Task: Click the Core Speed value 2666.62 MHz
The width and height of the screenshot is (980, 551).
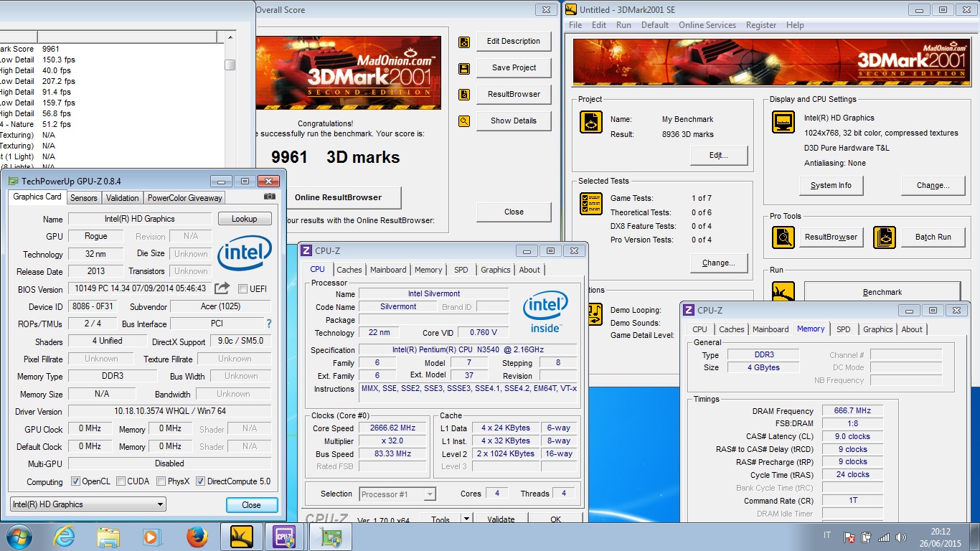Action: (392, 428)
